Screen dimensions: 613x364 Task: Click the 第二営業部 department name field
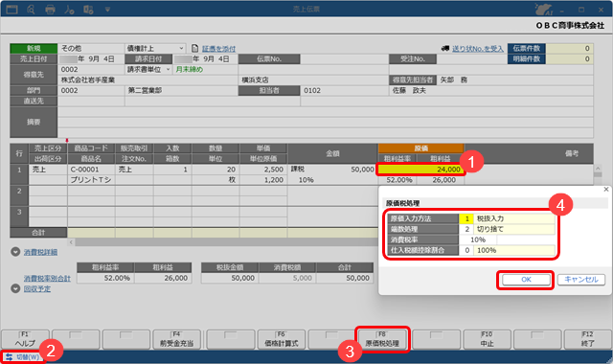coord(181,91)
